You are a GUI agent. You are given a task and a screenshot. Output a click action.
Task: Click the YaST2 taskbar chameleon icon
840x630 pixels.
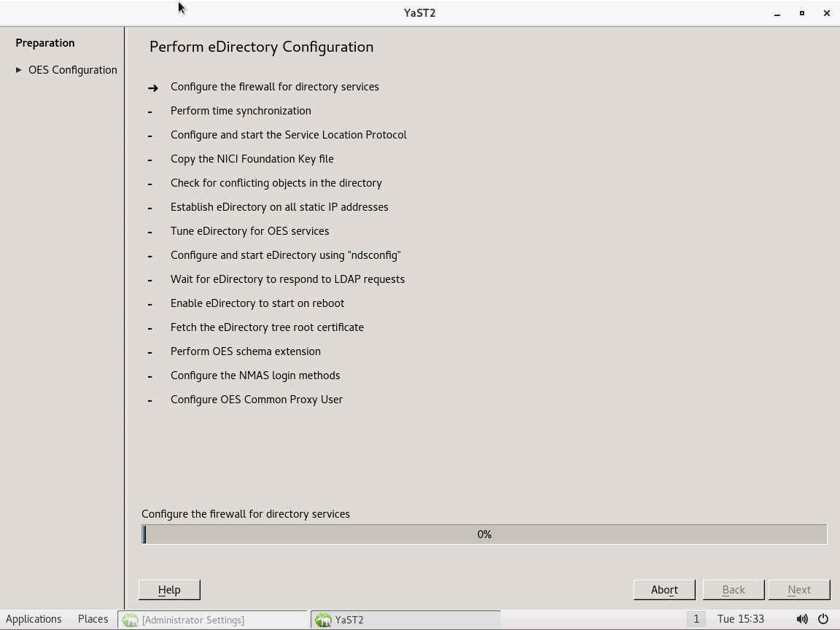(x=323, y=620)
